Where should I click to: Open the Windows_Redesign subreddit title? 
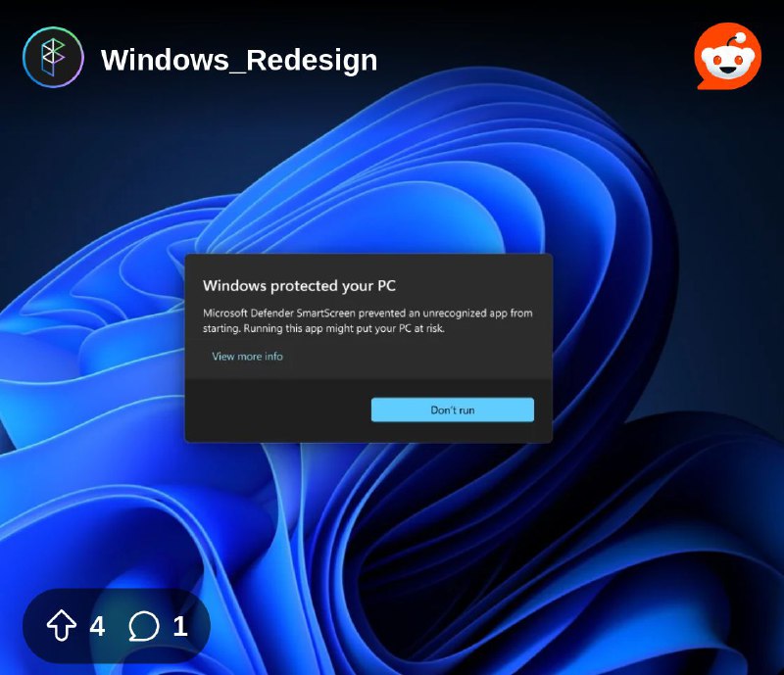coord(239,60)
